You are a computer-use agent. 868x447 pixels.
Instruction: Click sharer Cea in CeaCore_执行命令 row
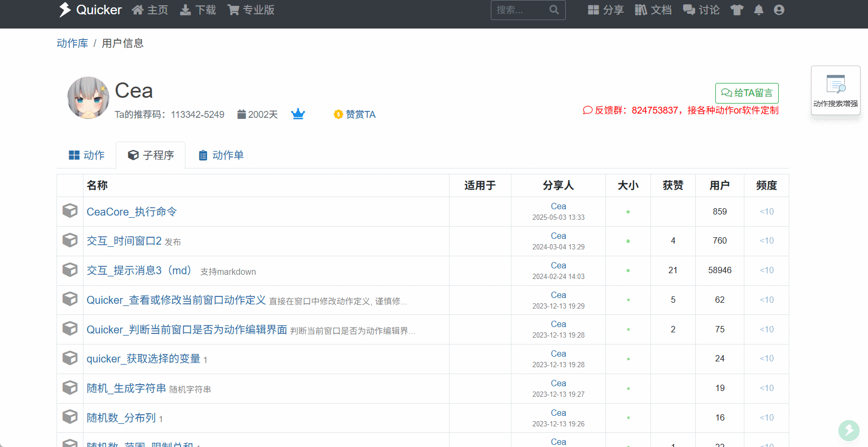558,207
